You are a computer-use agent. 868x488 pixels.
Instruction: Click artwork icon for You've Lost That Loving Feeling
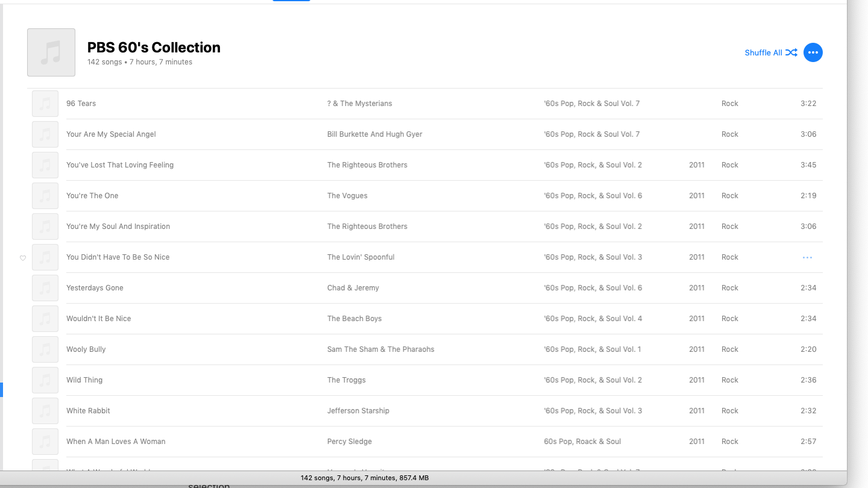click(x=45, y=165)
